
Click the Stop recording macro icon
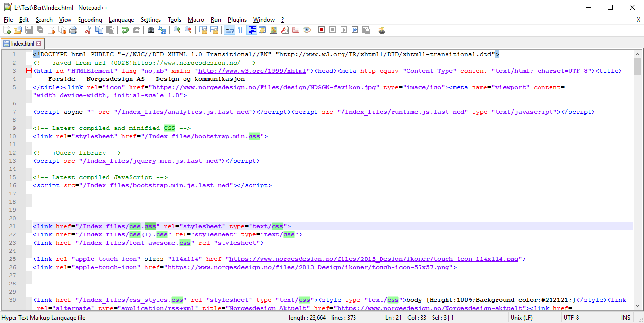tap(332, 30)
